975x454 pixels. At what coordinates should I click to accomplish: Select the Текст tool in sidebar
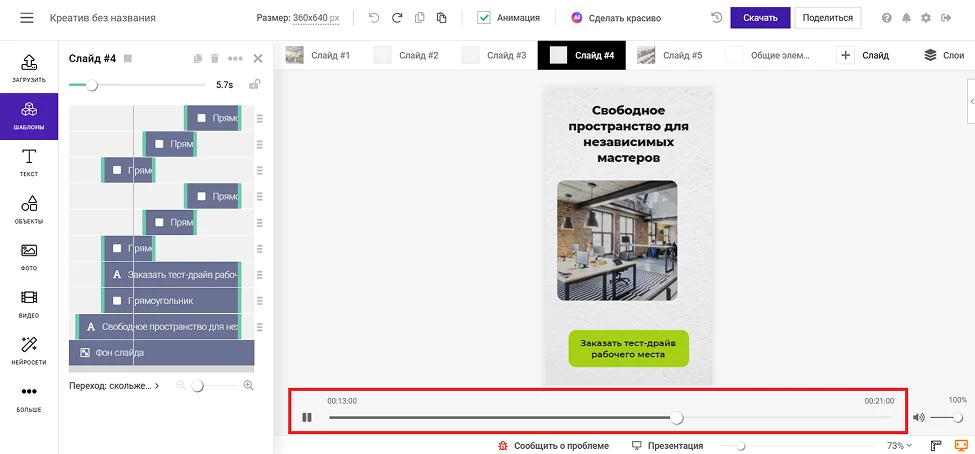[x=29, y=162]
